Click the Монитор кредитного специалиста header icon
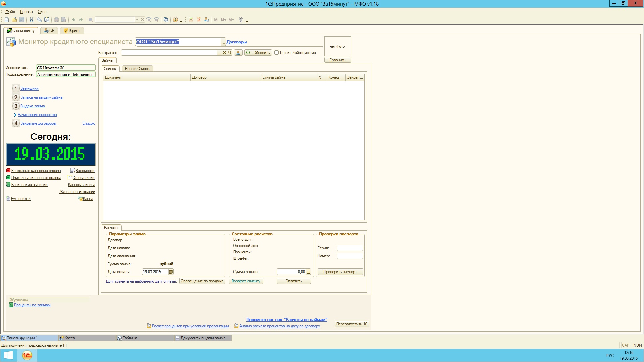Viewport: 644px width, 362px height. [x=11, y=42]
